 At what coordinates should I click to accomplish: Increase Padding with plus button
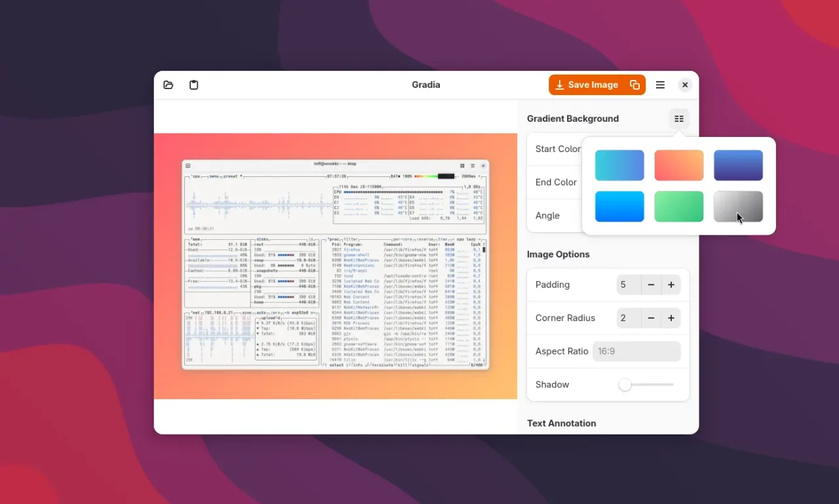[x=671, y=285]
